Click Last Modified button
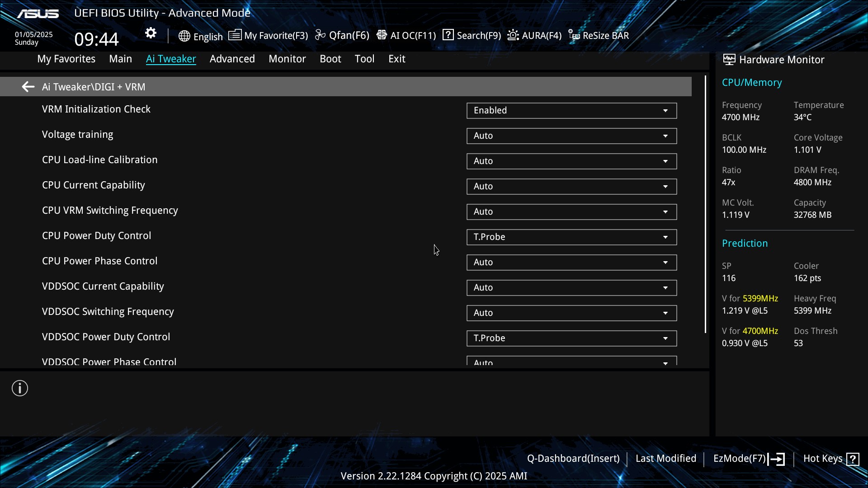The height and width of the screenshot is (488, 868). [665, 459]
